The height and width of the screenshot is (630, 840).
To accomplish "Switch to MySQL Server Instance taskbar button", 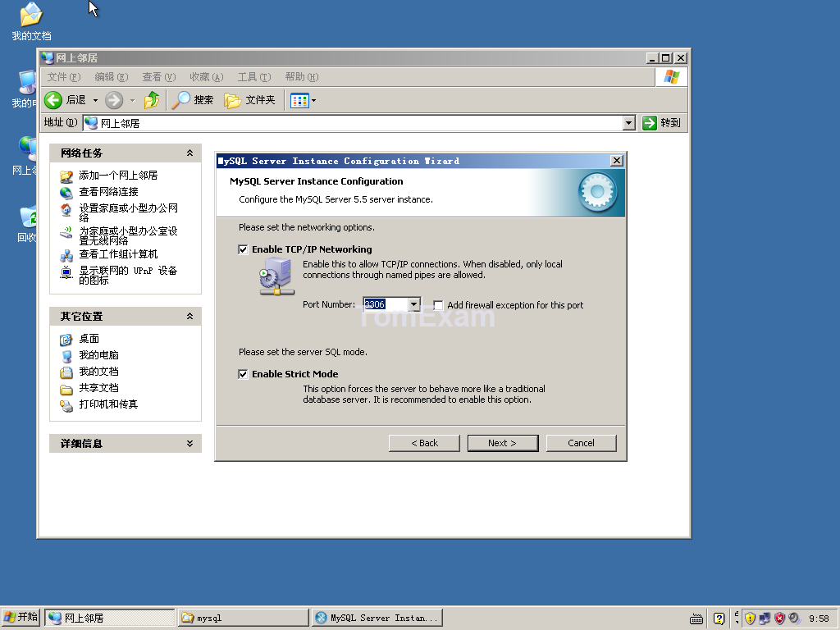I will pyautogui.click(x=377, y=619).
